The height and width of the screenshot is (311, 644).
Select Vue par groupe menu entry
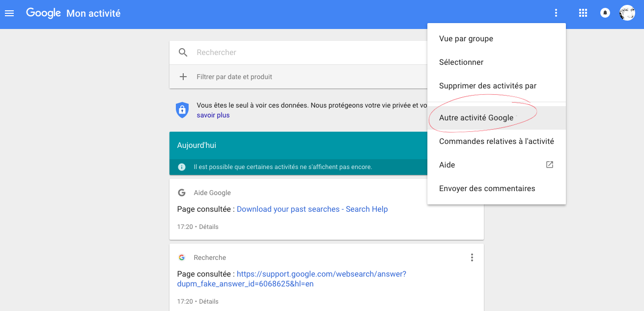click(x=497, y=39)
